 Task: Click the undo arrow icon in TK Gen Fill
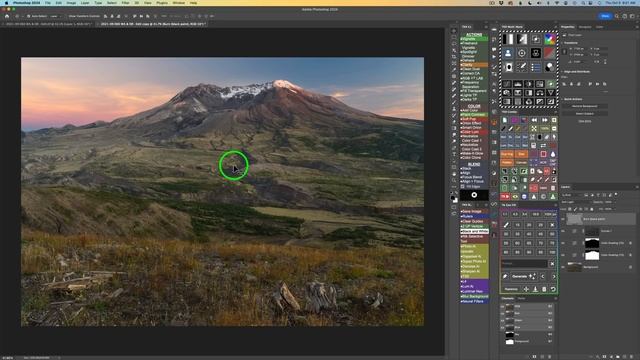point(553,289)
